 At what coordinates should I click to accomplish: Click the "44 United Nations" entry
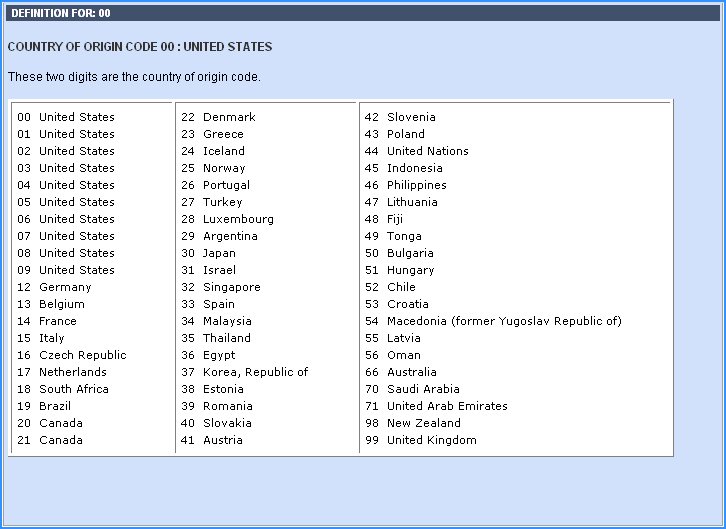click(417, 151)
